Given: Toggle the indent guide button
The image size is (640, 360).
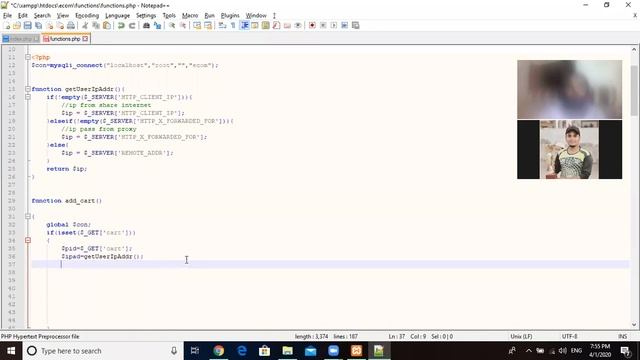Looking at the screenshot, I should pyautogui.click(x=244, y=25).
